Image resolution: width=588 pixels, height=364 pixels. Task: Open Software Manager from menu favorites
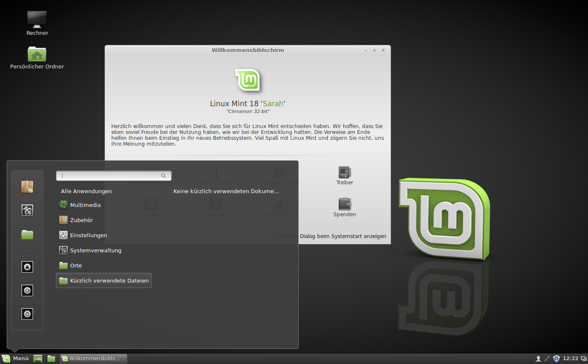27,187
